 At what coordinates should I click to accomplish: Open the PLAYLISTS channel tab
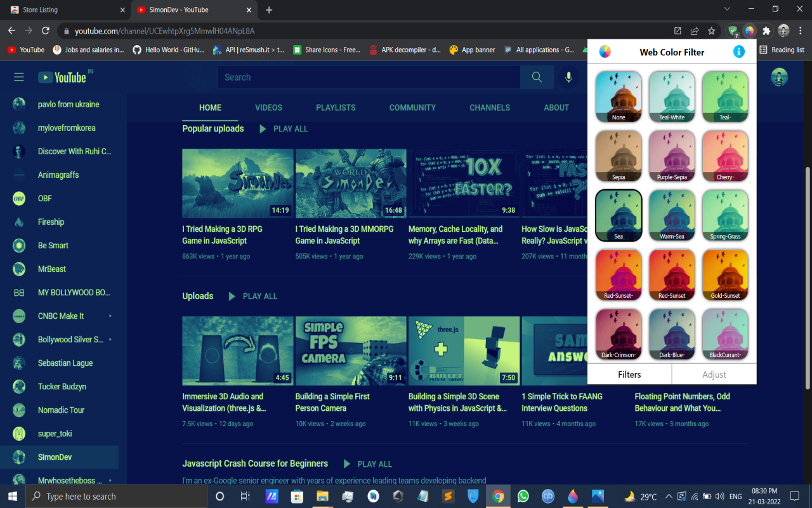(336, 107)
